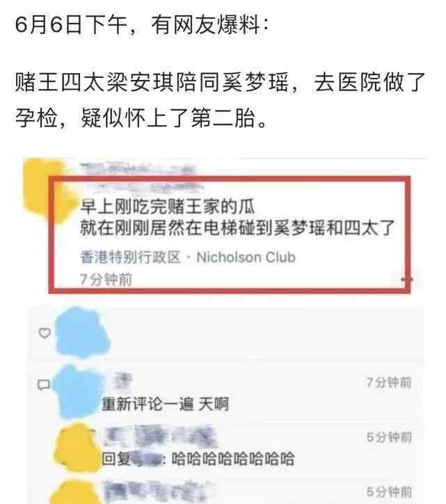Tap the 7分钟前 timestamp of the post
This screenshot has height=504, width=446.
[x=106, y=279]
